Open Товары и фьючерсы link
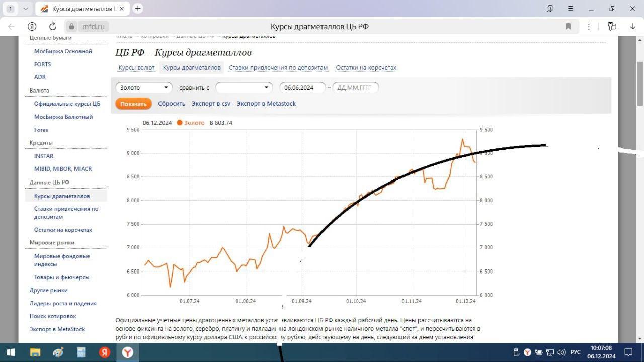644x362 pixels. point(61,277)
